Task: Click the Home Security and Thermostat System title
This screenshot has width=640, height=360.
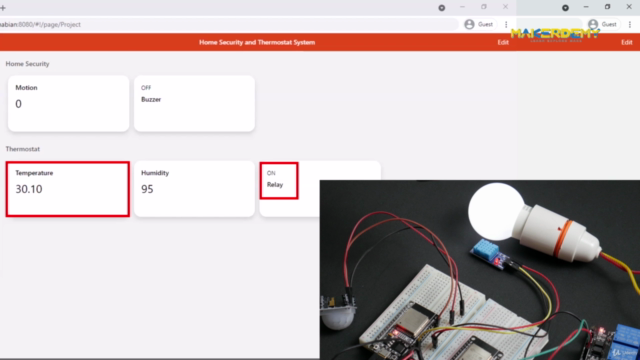Action: pyautogui.click(x=257, y=42)
